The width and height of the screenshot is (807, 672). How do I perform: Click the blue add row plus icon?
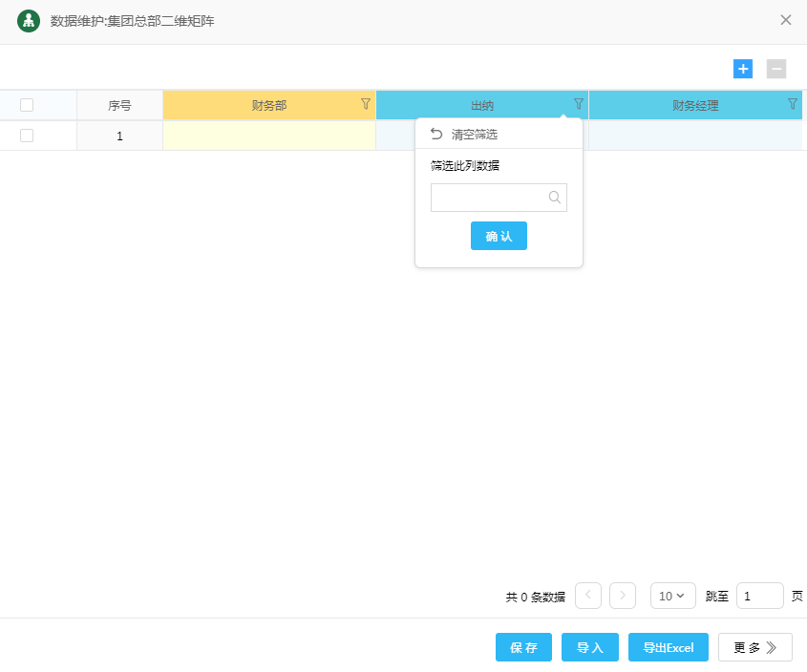click(x=743, y=69)
